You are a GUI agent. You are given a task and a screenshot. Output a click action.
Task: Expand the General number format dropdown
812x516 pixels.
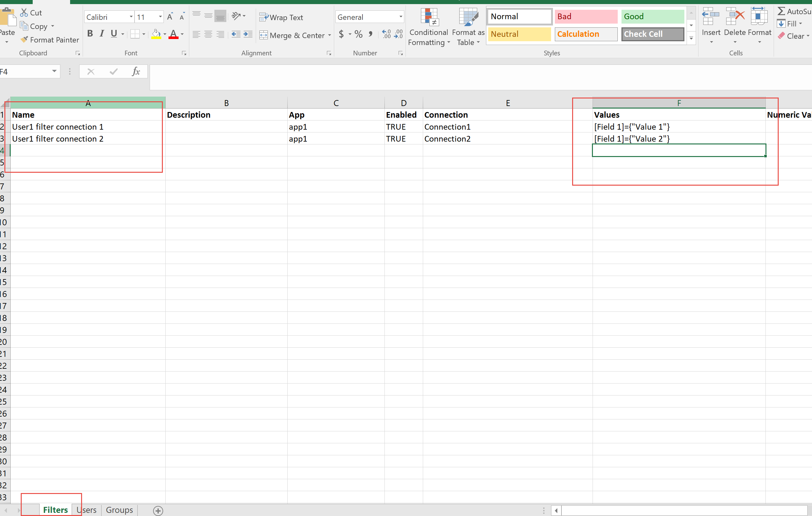tap(400, 17)
